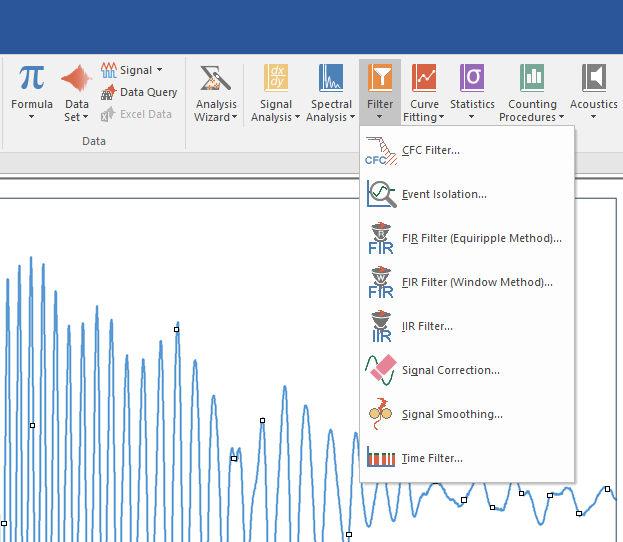Expand the Signal Analysis dropdown arrow

(297, 117)
